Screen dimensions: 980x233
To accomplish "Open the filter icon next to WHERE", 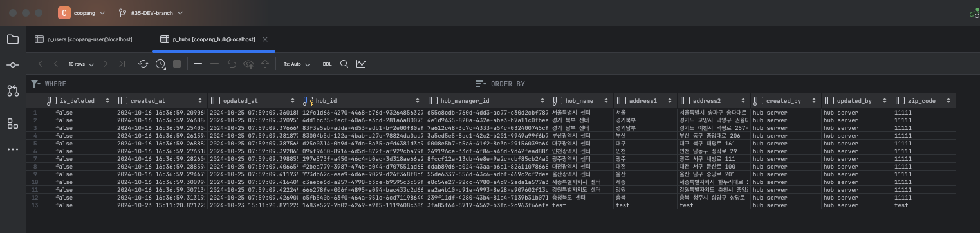I will 35,84.
